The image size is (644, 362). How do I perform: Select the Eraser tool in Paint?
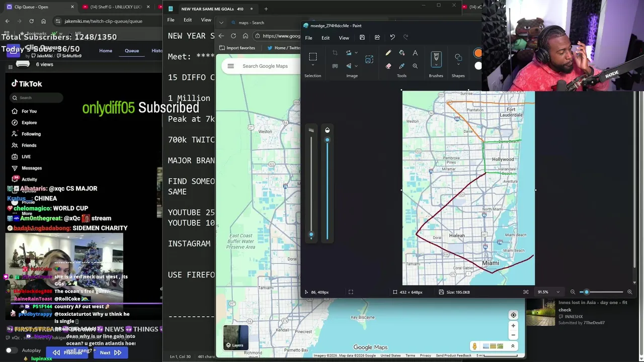(x=388, y=66)
